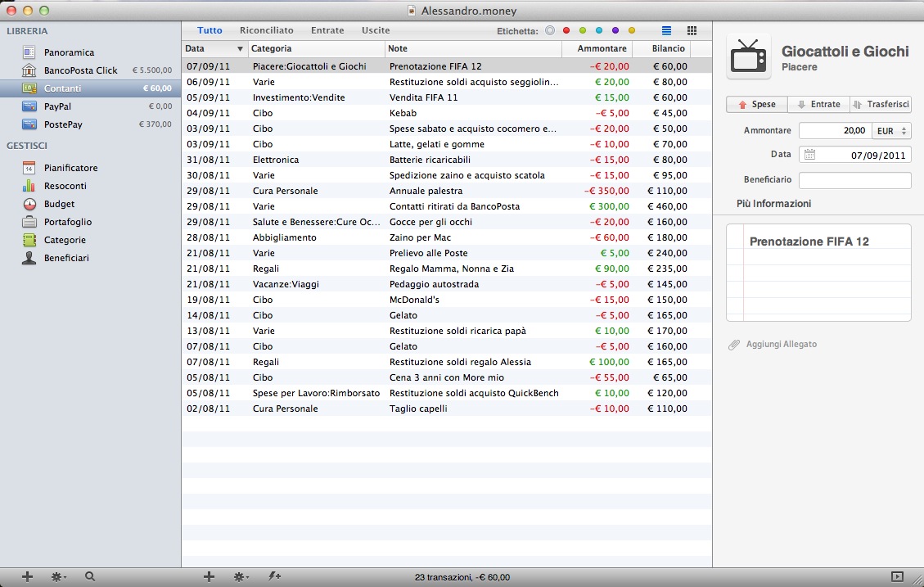
Task: Add new transaction with plus icon
Action: 209,577
